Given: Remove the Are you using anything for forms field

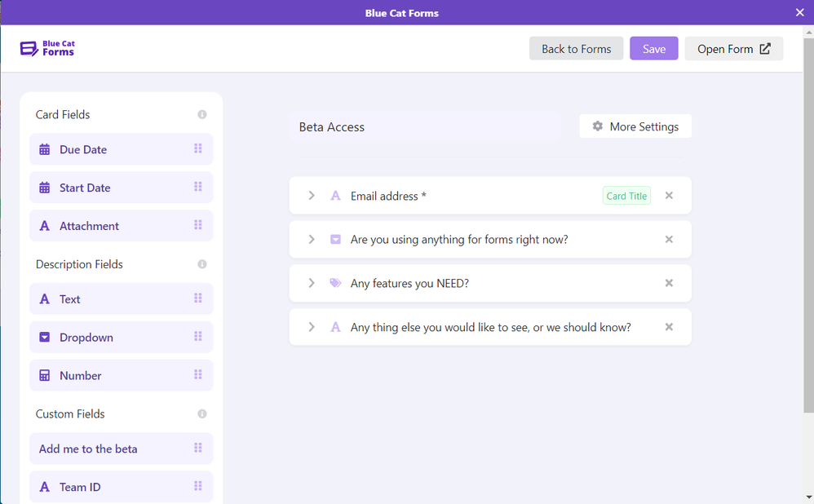Looking at the screenshot, I should click(x=669, y=239).
